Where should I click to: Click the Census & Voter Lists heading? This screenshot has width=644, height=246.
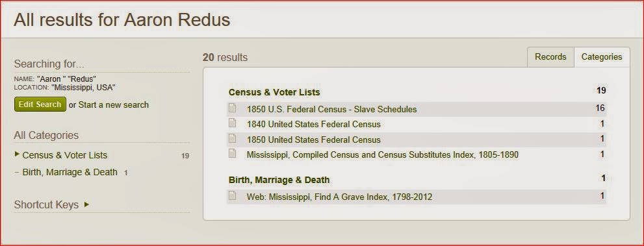[274, 92]
